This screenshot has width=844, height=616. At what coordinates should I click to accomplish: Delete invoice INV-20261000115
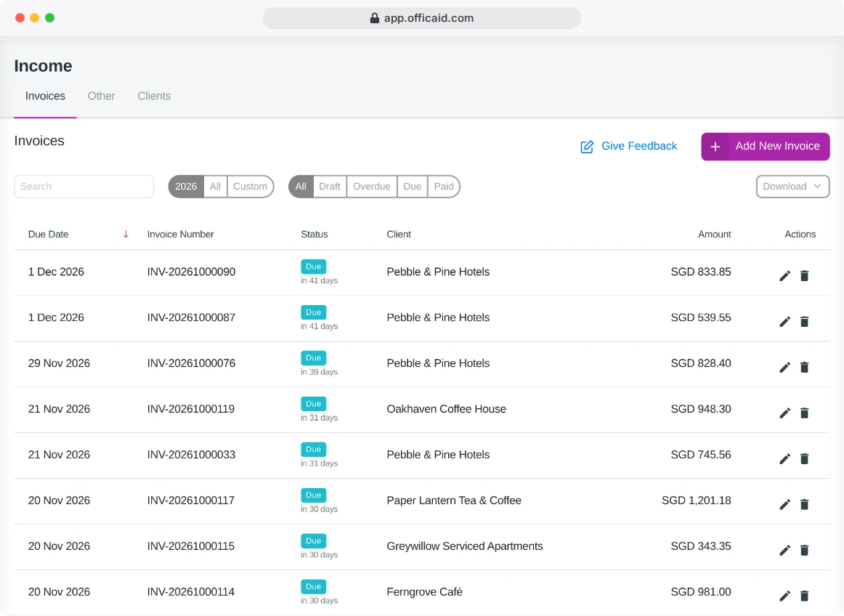804,551
